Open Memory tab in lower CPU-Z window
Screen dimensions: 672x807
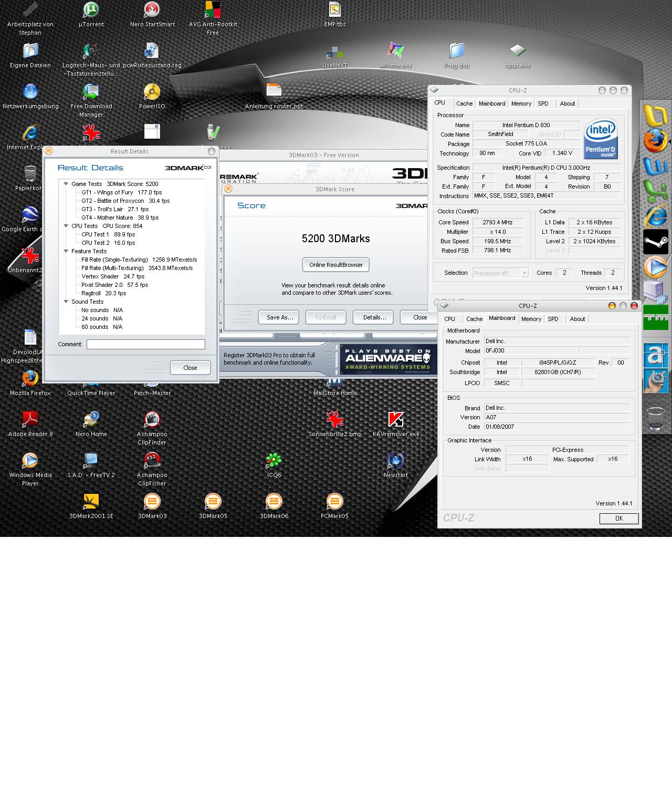tap(531, 319)
